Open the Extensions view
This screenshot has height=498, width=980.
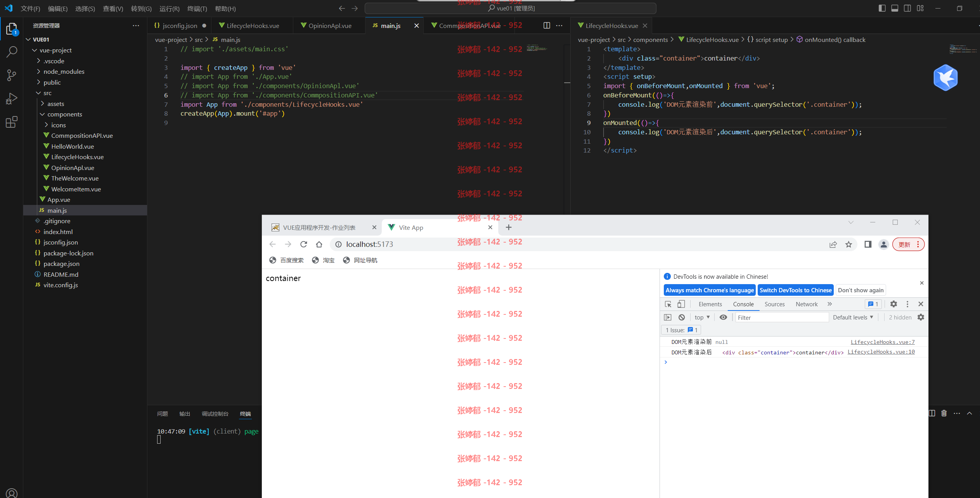(12, 122)
